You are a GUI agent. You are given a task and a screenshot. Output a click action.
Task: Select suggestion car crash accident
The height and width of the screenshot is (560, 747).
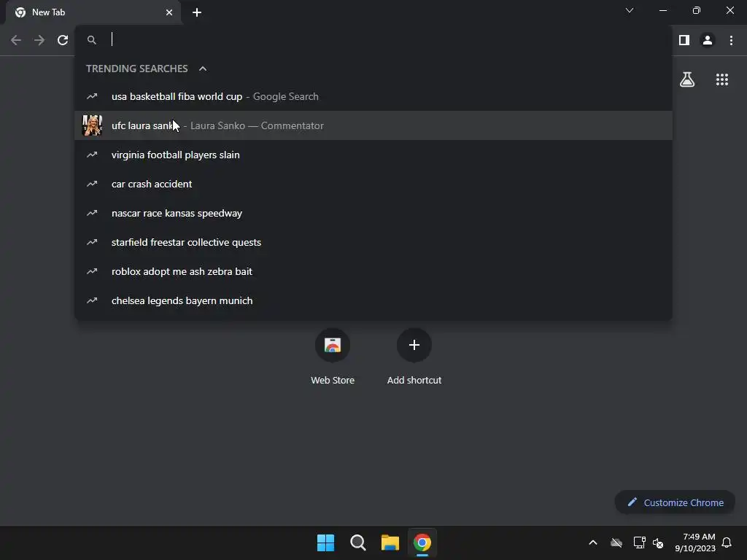click(x=373, y=184)
